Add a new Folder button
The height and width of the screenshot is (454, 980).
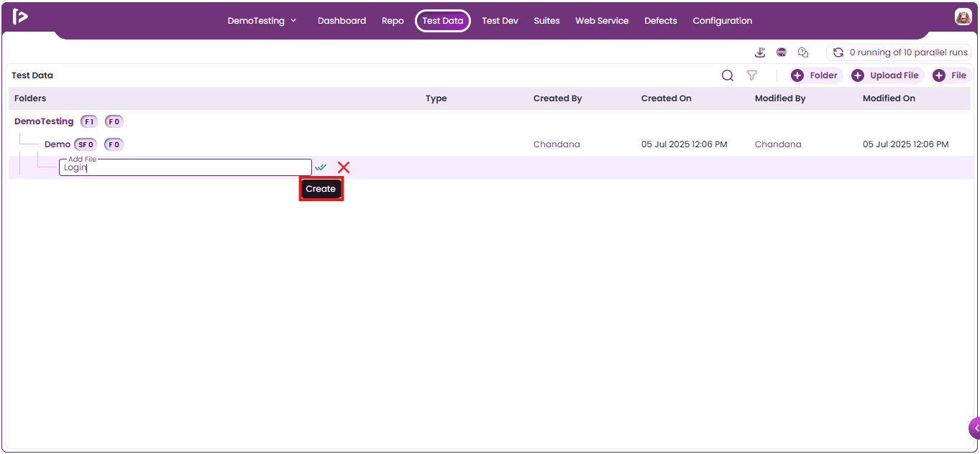pyautogui.click(x=816, y=75)
